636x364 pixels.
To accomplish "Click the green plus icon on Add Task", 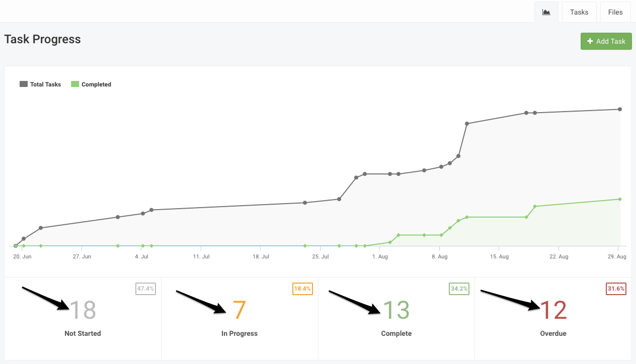I will (x=589, y=41).
